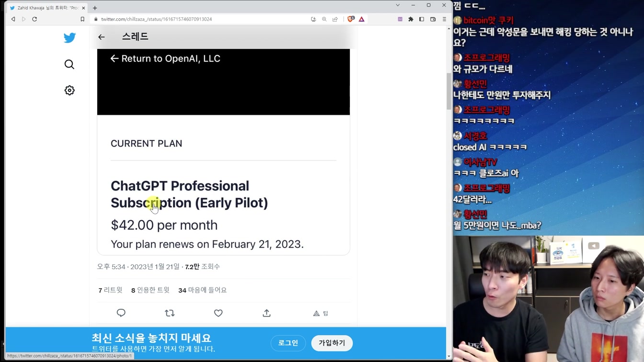Bookmark this page with the bookmark icon

82,19
